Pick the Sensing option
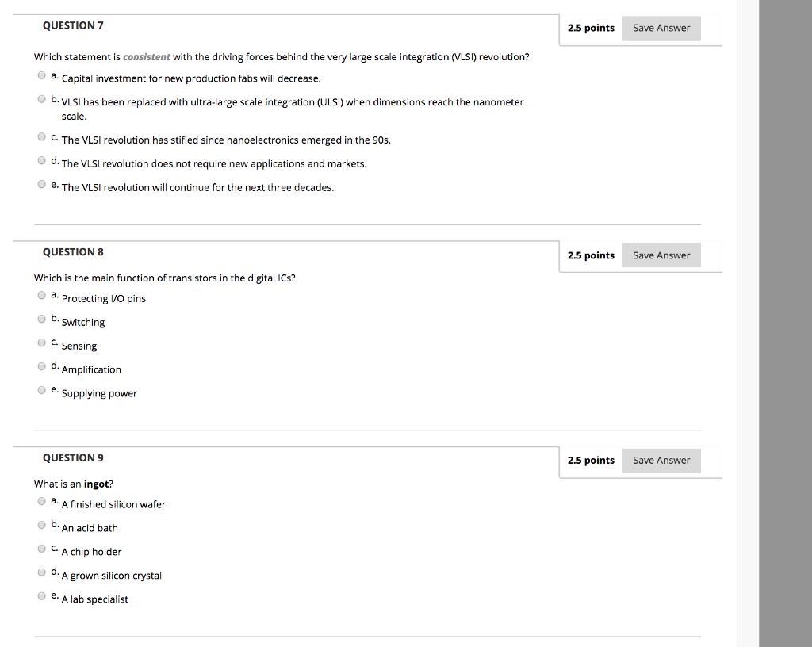This screenshot has height=647, width=812. pos(41,343)
